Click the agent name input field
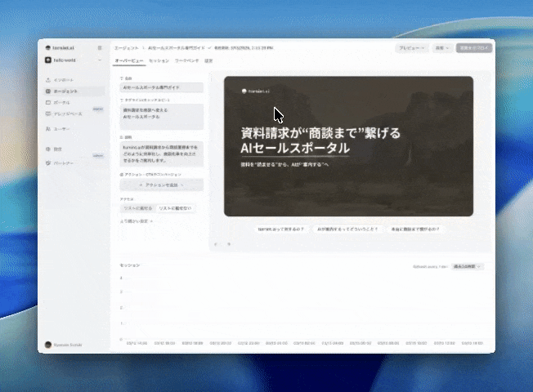533x392 pixels. click(x=162, y=87)
